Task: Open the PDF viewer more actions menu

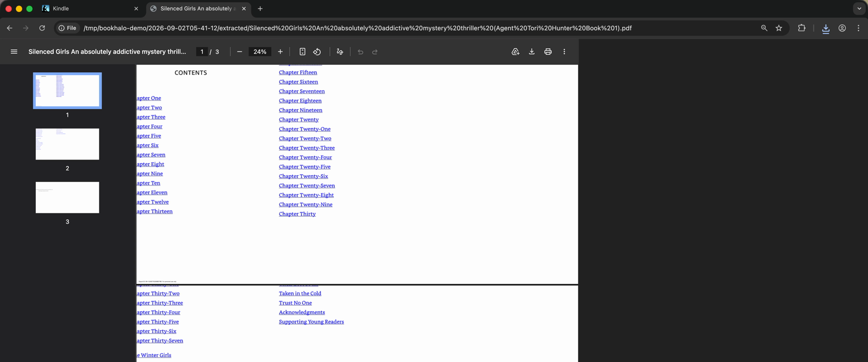Action: (x=564, y=52)
